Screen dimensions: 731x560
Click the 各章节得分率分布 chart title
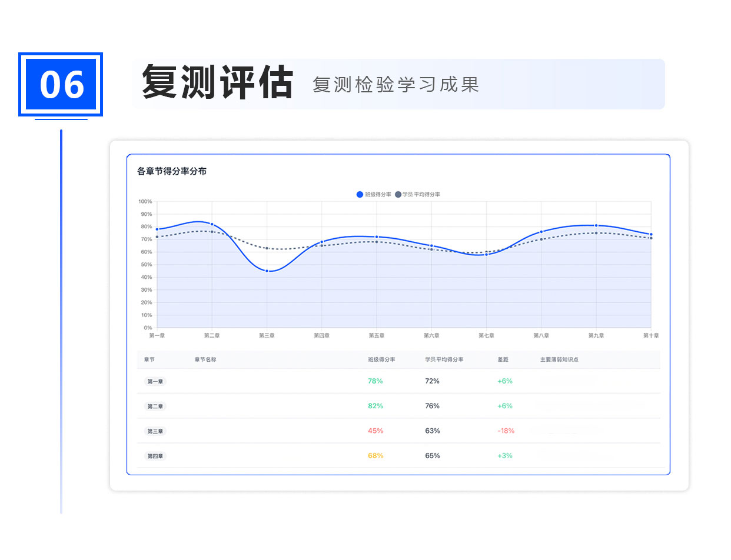(x=172, y=171)
